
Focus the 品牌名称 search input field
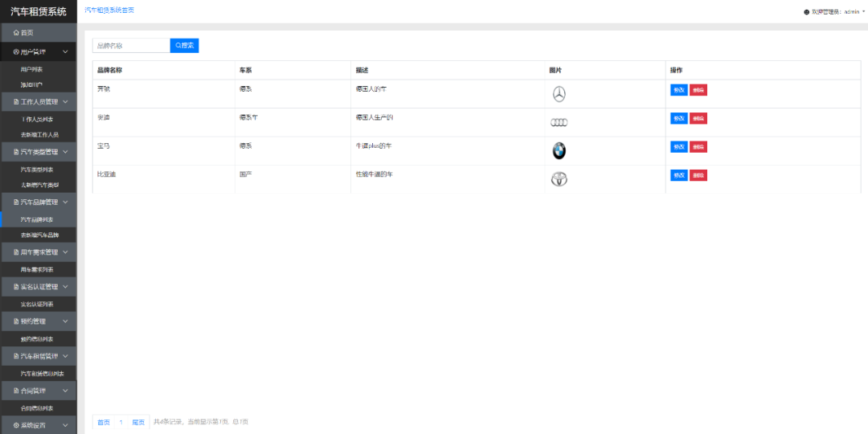coord(131,45)
